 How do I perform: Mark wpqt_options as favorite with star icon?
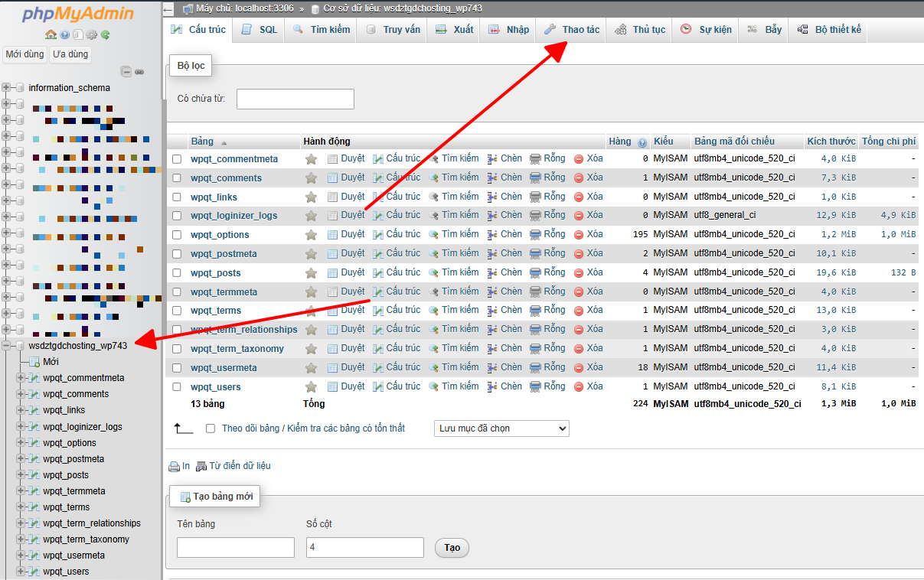tap(311, 235)
